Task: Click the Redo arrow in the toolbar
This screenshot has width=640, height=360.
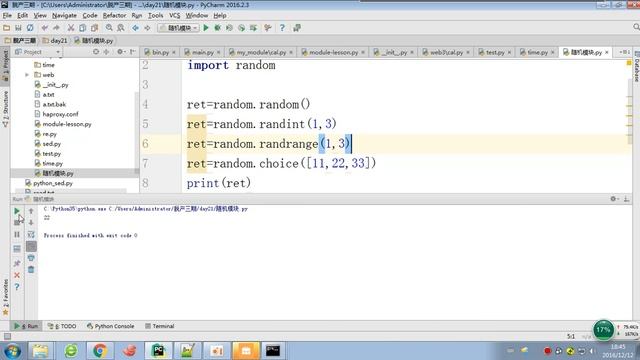Action: click(56, 28)
